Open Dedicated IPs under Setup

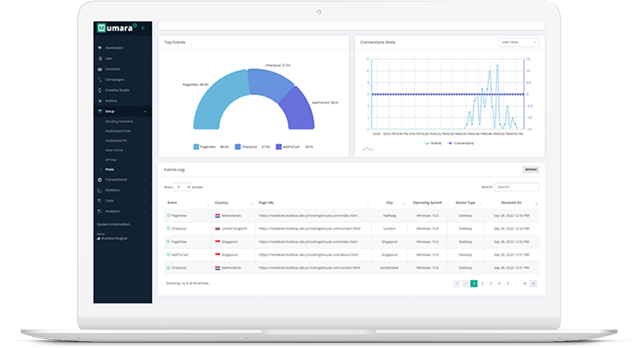(x=115, y=140)
